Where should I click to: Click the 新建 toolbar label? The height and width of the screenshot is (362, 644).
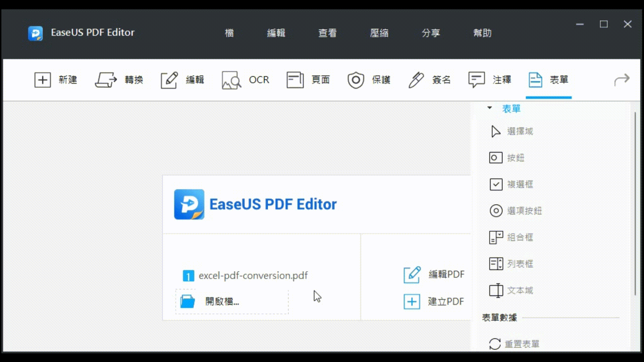pyautogui.click(x=68, y=80)
